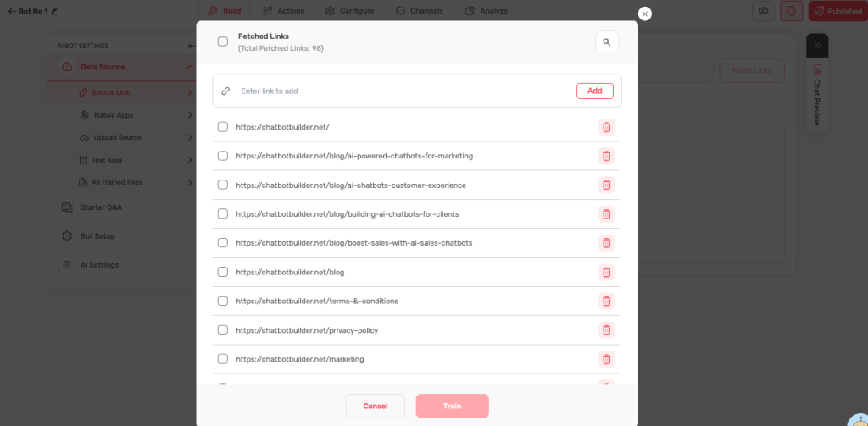The width and height of the screenshot is (868, 426).
Task: Click the All Trained Files document icon
Action: 83,182
